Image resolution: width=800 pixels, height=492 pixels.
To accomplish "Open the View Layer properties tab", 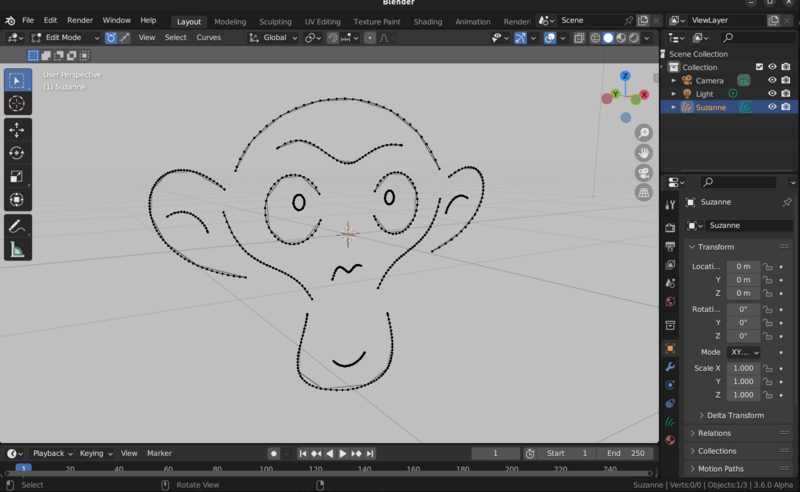I will coord(670,265).
